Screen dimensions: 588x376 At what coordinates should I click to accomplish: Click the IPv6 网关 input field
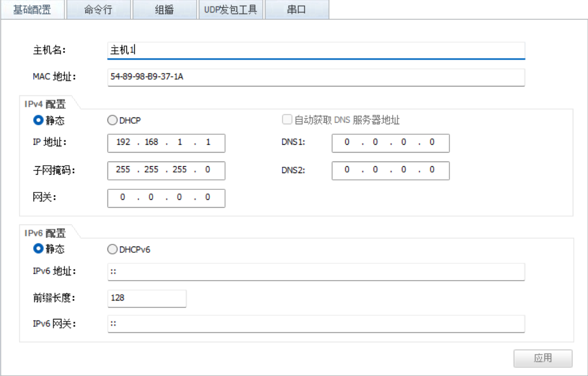tap(316, 324)
